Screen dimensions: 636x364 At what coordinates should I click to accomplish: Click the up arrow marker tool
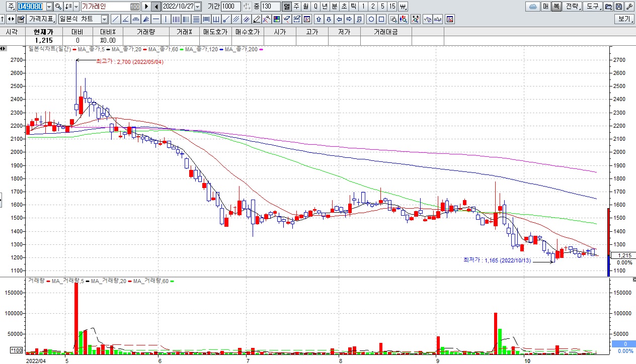point(319,19)
